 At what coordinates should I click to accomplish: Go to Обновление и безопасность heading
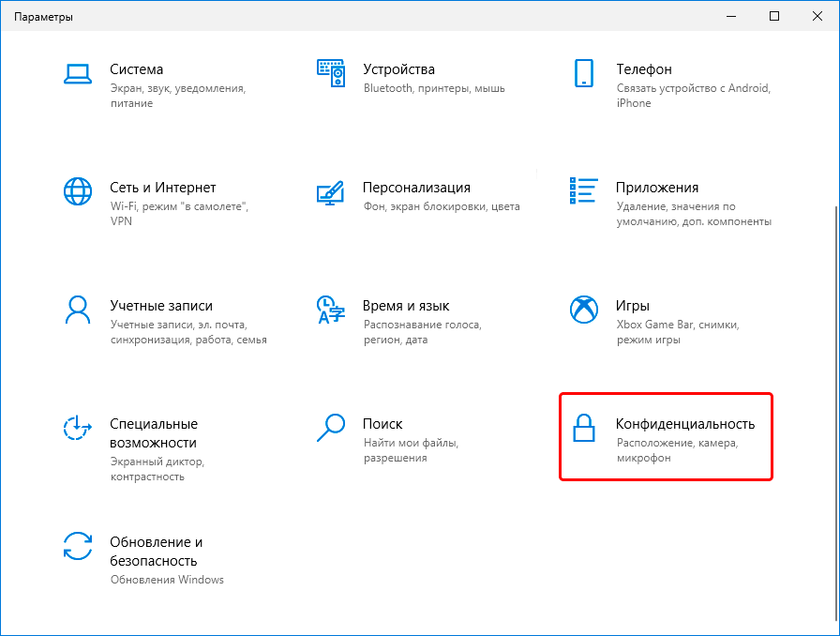tap(156, 552)
